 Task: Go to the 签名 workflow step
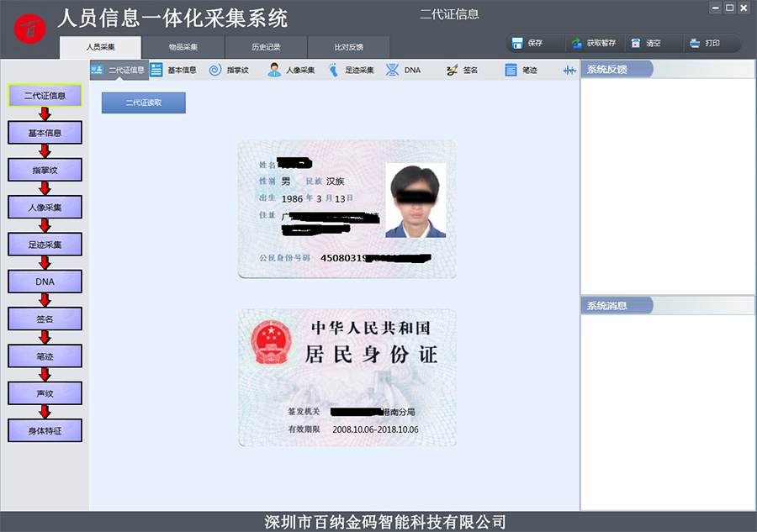coord(45,319)
